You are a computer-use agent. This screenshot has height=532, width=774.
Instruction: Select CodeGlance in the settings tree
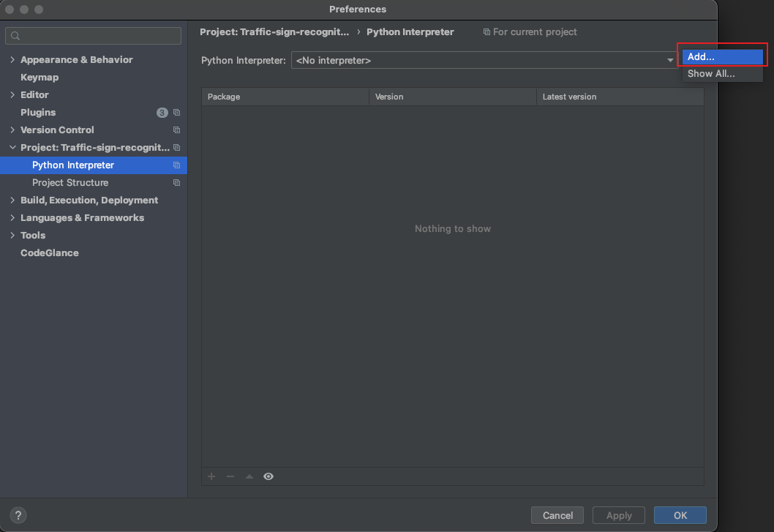(50, 253)
